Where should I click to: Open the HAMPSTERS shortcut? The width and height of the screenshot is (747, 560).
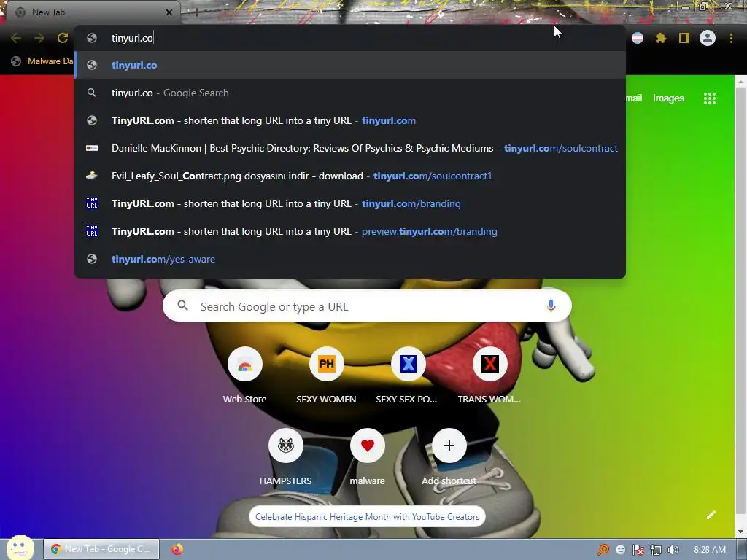pyautogui.click(x=286, y=457)
